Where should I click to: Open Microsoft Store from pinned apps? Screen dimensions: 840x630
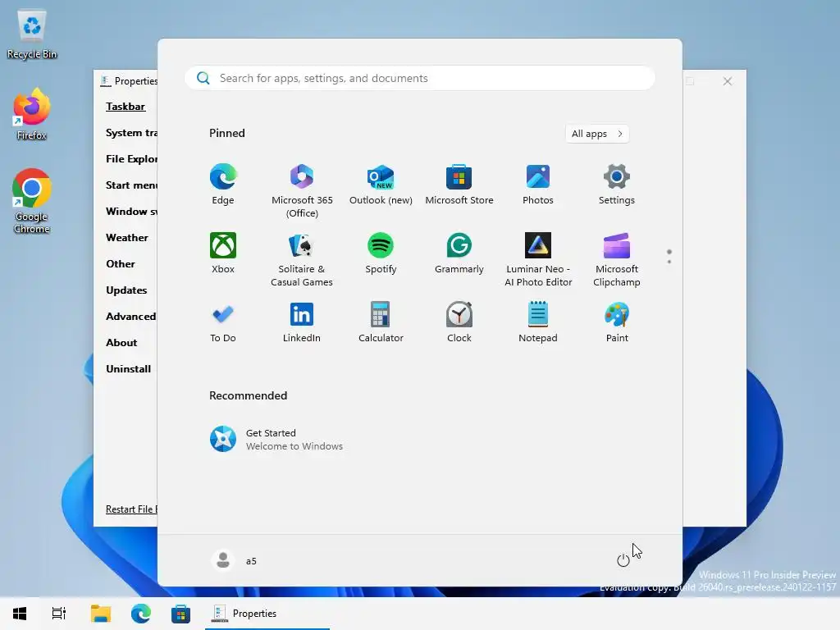coord(459,185)
